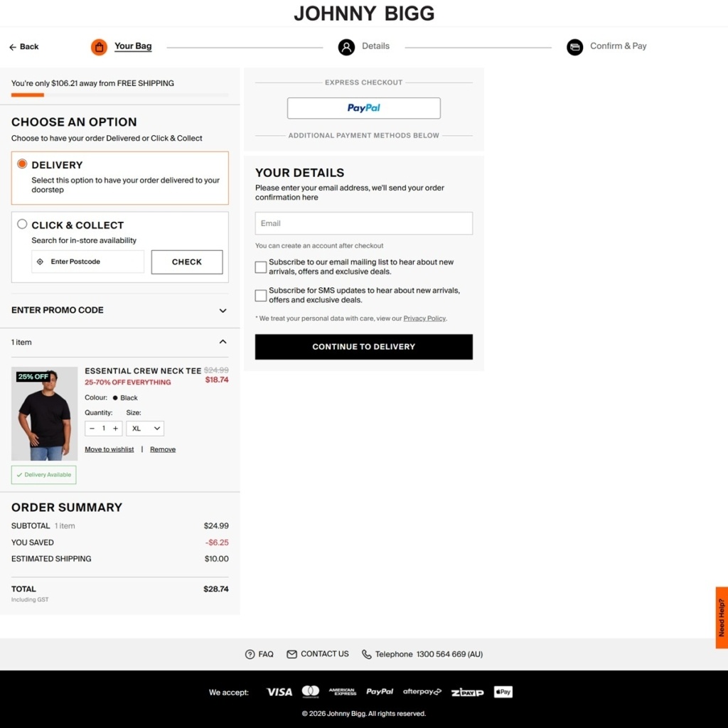
Task: Click the Apple Pay logo in footer
Action: click(x=503, y=692)
